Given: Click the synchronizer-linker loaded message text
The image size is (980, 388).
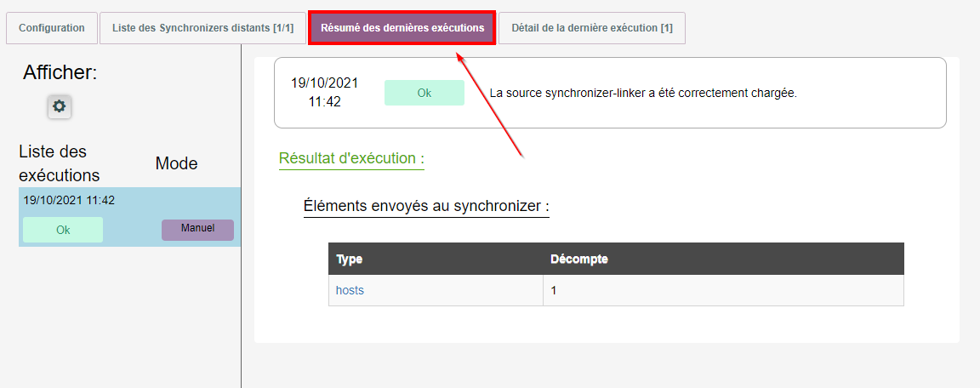Looking at the screenshot, I should (643, 93).
